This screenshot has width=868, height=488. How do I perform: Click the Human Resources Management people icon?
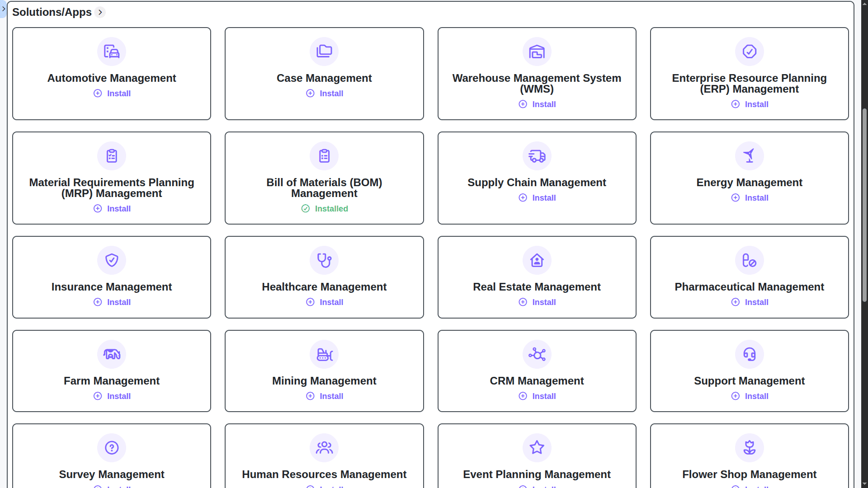(324, 448)
